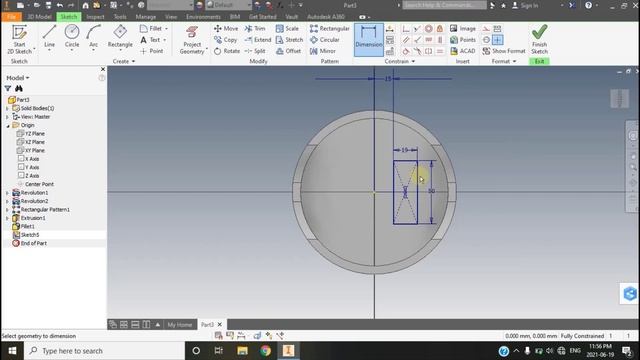Apply the Concentric constraint
Viewport: 640px width, 360px height.
[x=429, y=29]
